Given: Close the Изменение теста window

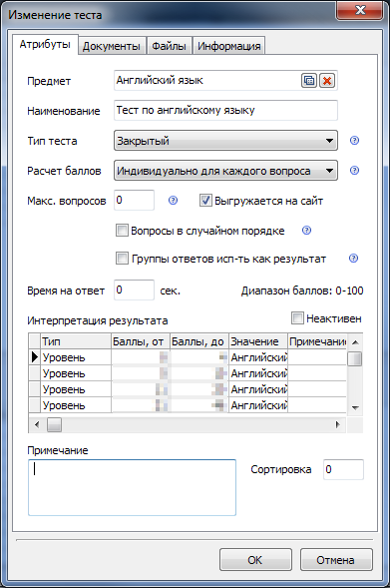Looking at the screenshot, I should (360, 10).
